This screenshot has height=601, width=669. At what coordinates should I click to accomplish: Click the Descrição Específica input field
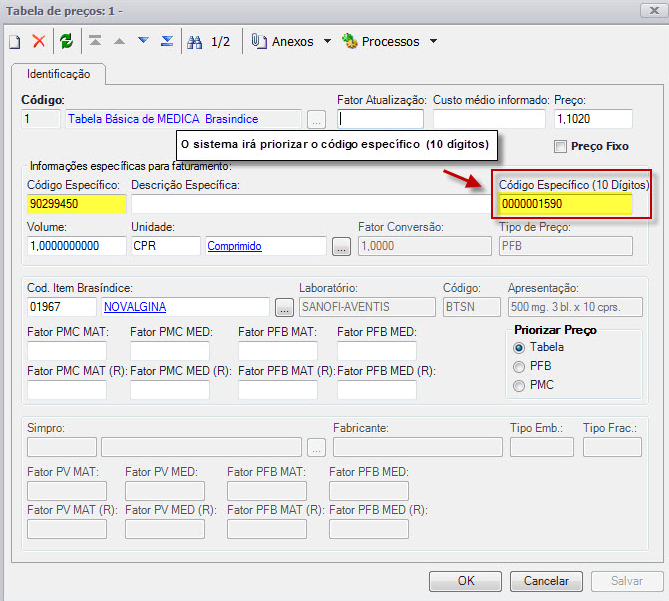pos(311,204)
